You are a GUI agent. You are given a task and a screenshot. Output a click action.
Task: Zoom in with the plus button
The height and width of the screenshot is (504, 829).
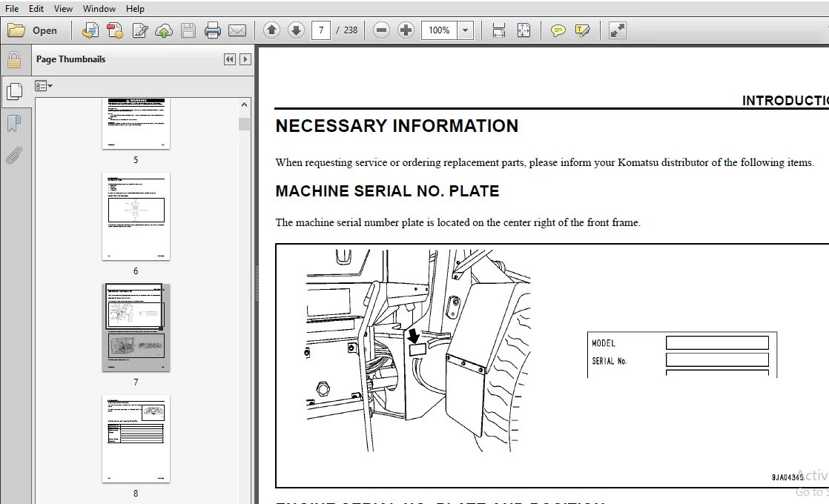tap(406, 30)
